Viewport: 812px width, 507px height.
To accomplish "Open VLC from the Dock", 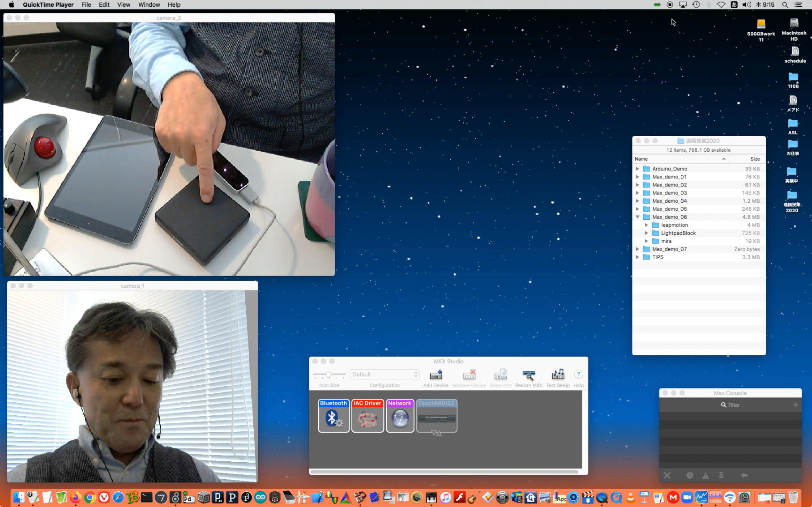I will point(630,497).
